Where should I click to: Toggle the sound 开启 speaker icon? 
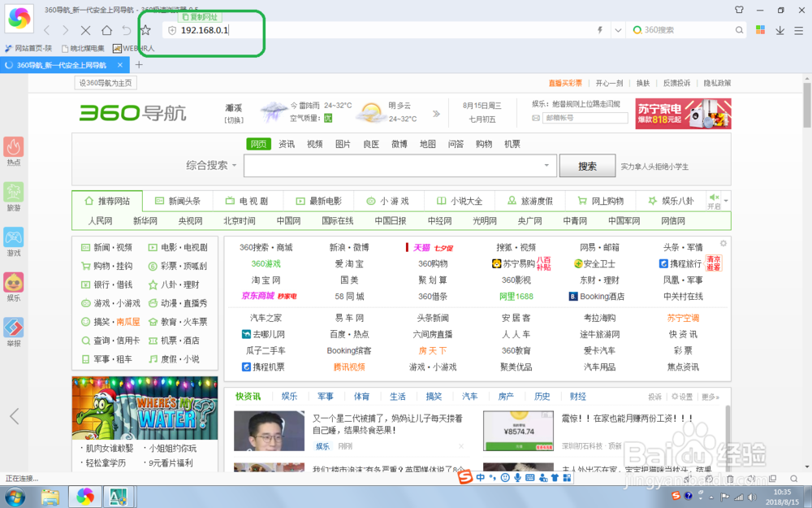[x=714, y=198]
